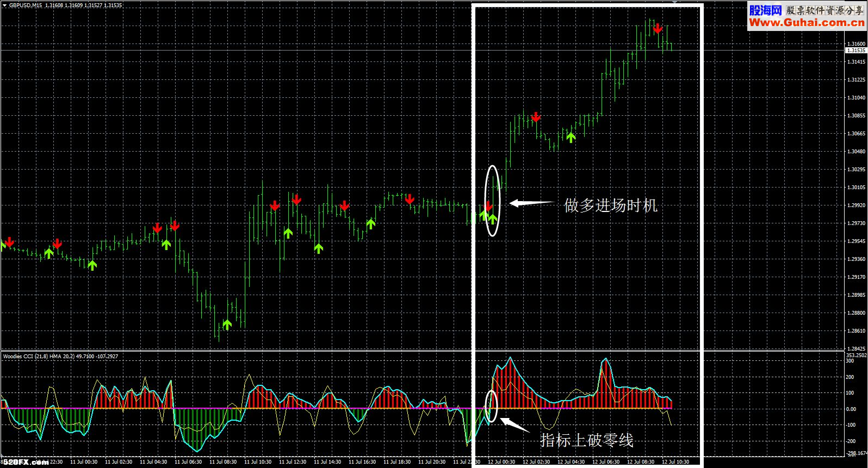Select the white arrow pointing to long-entry ellipse
The height and width of the screenshot is (468, 868).
[x=530, y=203]
